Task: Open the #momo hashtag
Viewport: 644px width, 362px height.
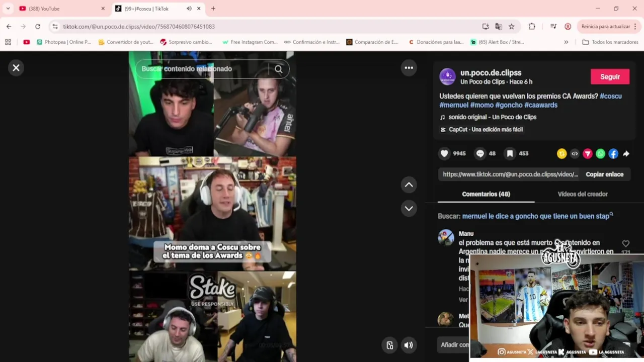Action: pos(481,105)
